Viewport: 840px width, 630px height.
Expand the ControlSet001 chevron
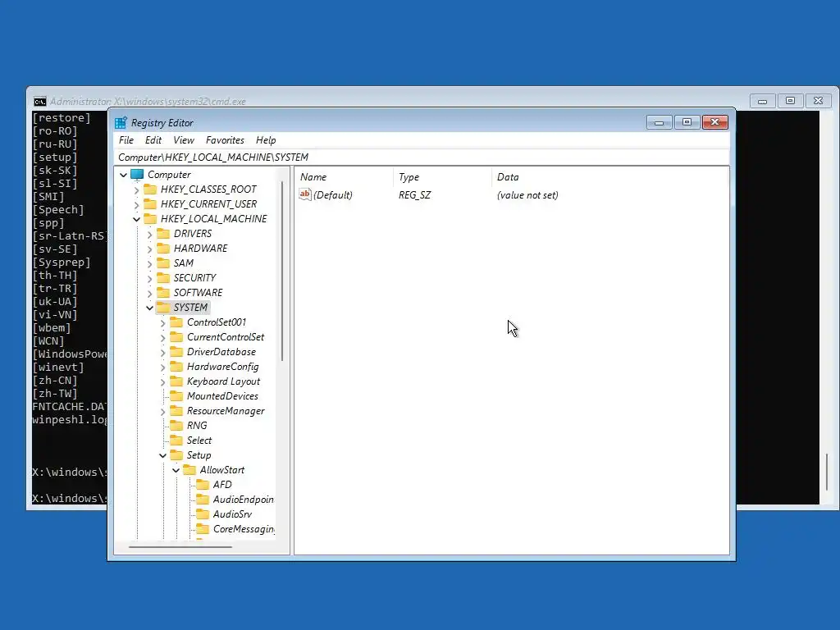[163, 322]
